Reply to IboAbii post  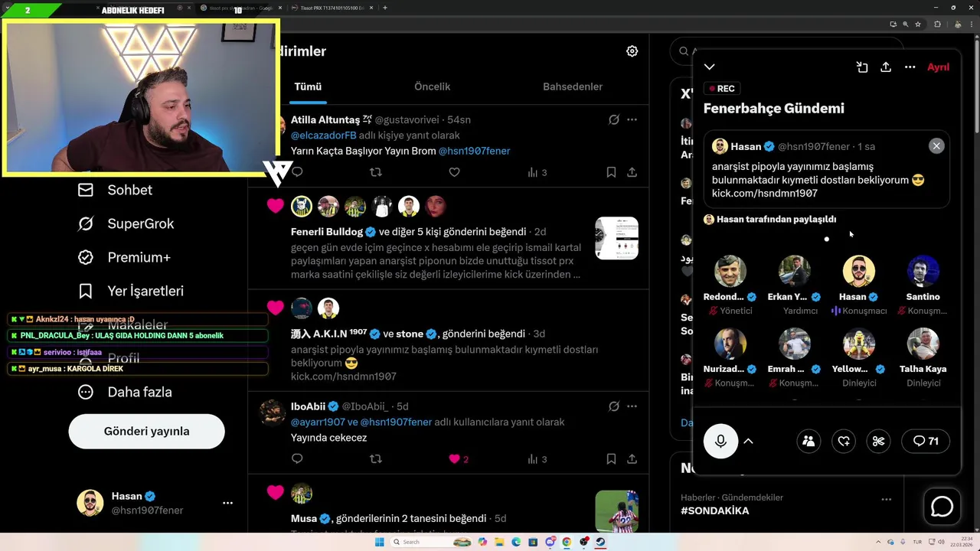tap(297, 459)
